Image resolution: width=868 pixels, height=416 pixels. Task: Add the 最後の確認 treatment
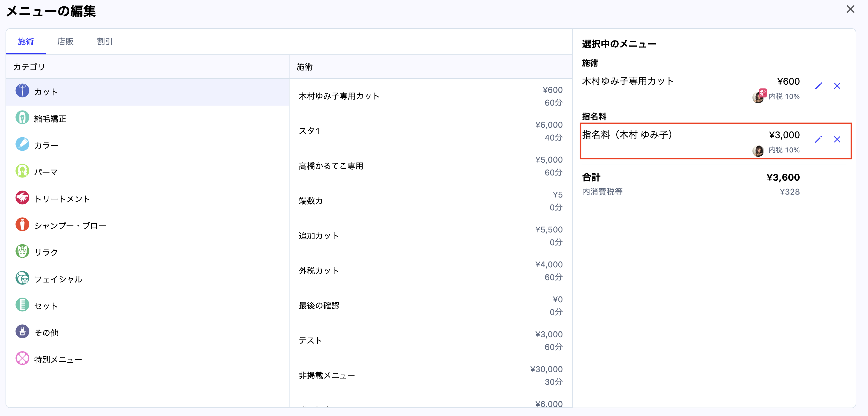point(431,306)
